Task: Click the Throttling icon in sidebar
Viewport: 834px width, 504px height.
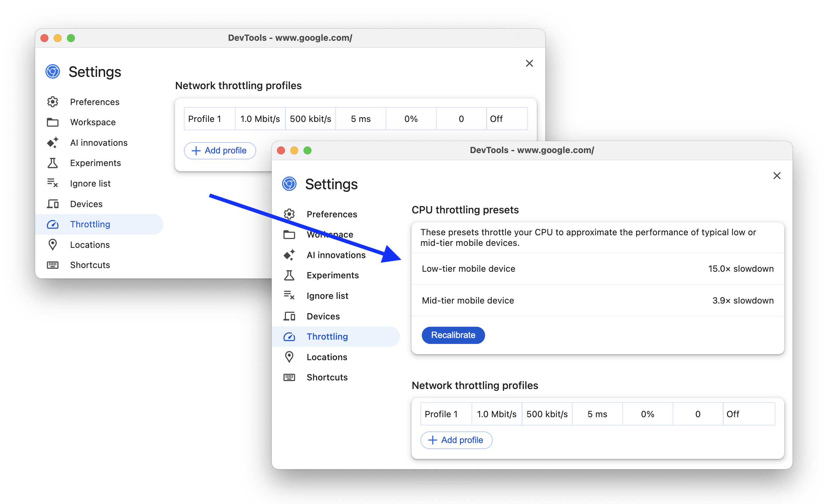Action: (x=52, y=224)
